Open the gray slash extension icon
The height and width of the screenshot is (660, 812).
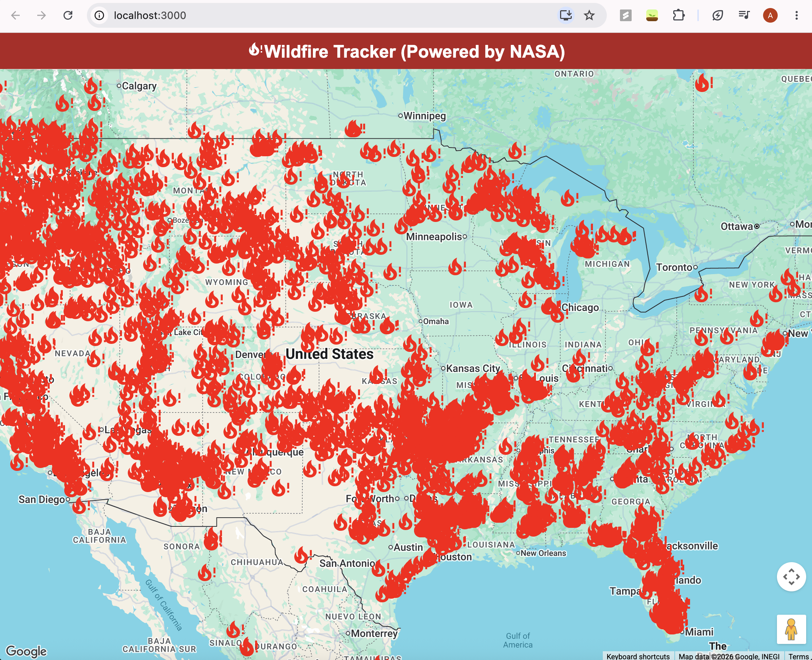point(625,15)
